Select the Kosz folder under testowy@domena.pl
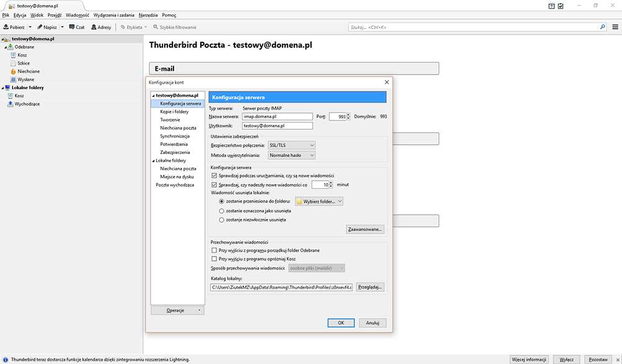622x364 pixels. pyautogui.click(x=22, y=55)
